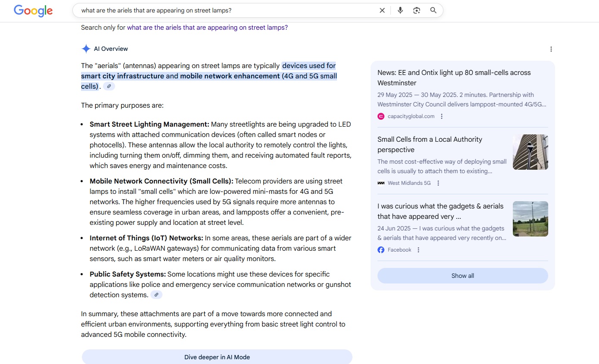Click the AI Overview sparkle icon
The image size is (599, 364).
click(86, 49)
